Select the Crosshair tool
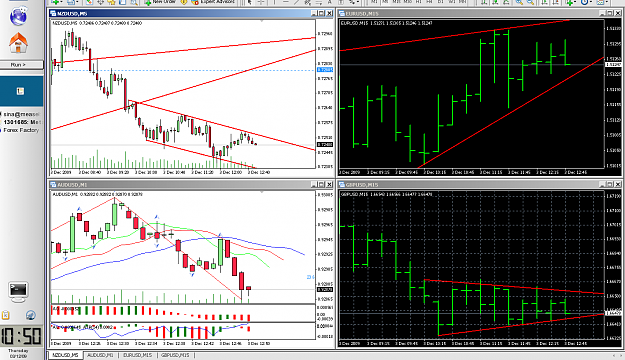 (x=261, y=2)
